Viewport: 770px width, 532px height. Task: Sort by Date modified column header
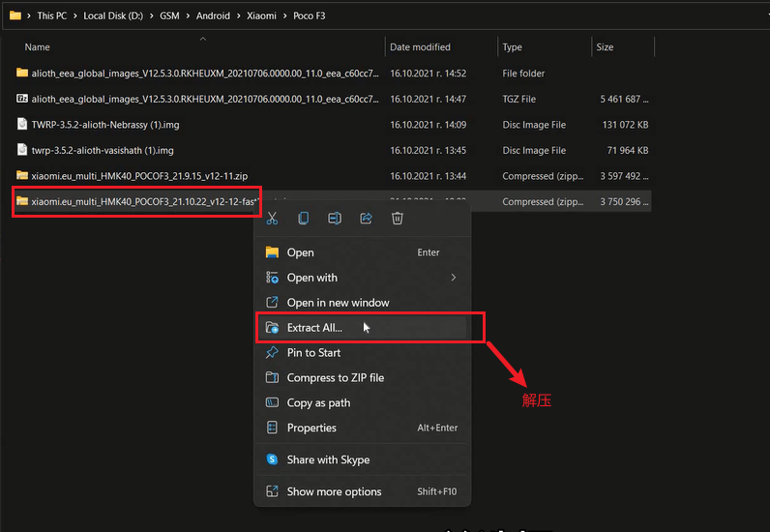(x=420, y=47)
